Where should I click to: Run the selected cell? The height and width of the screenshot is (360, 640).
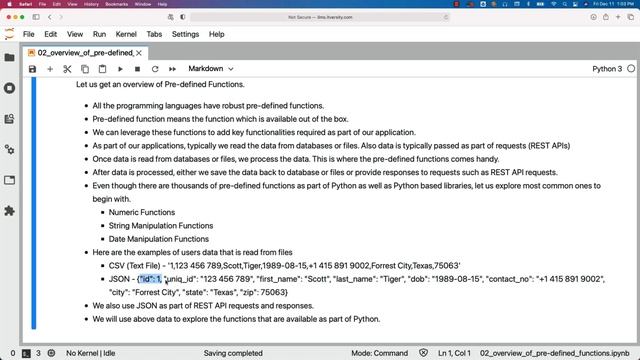120,69
